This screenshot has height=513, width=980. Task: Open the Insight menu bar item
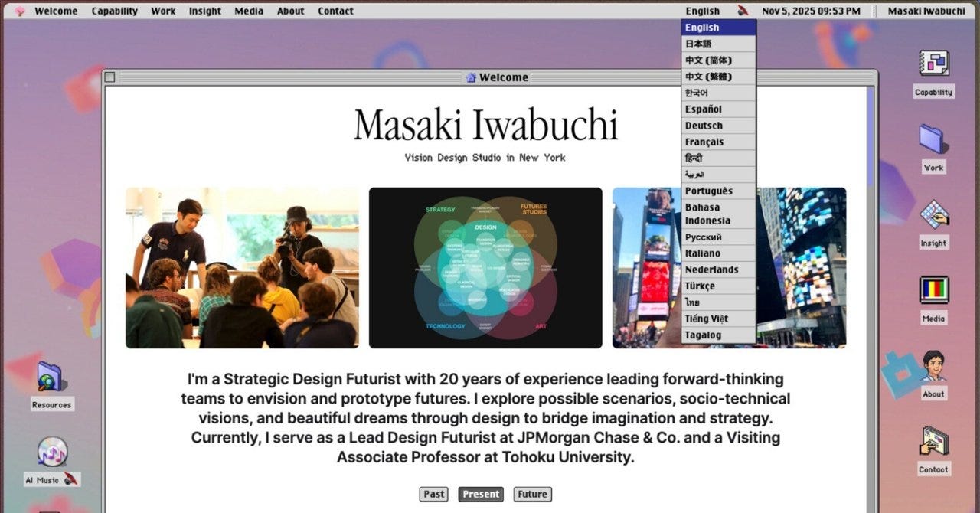pyautogui.click(x=204, y=11)
